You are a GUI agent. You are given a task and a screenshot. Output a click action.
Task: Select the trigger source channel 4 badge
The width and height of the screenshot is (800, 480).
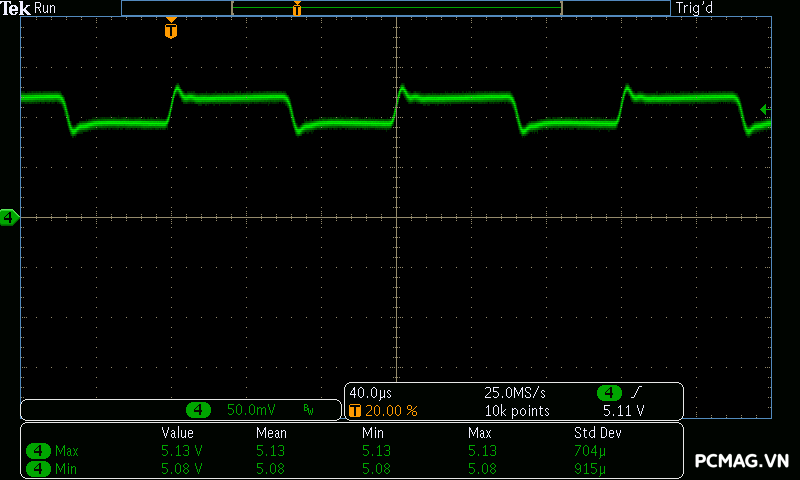[608, 393]
